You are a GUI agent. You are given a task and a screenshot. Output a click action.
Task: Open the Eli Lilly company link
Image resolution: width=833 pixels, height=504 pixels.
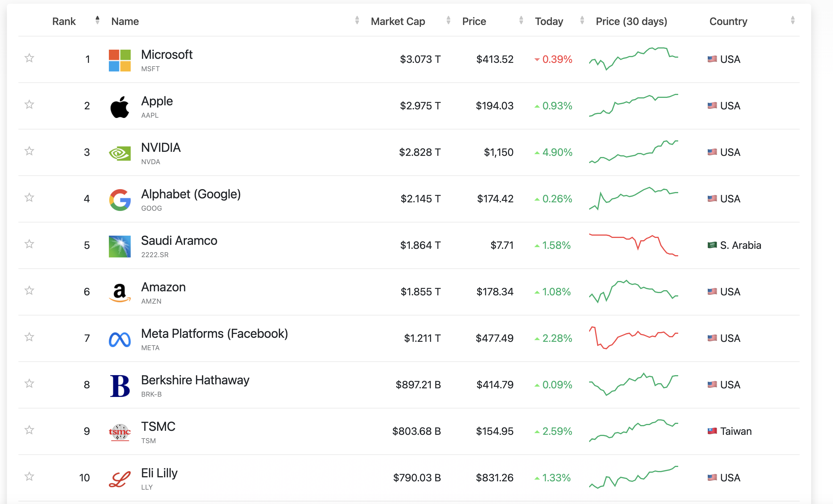159,473
